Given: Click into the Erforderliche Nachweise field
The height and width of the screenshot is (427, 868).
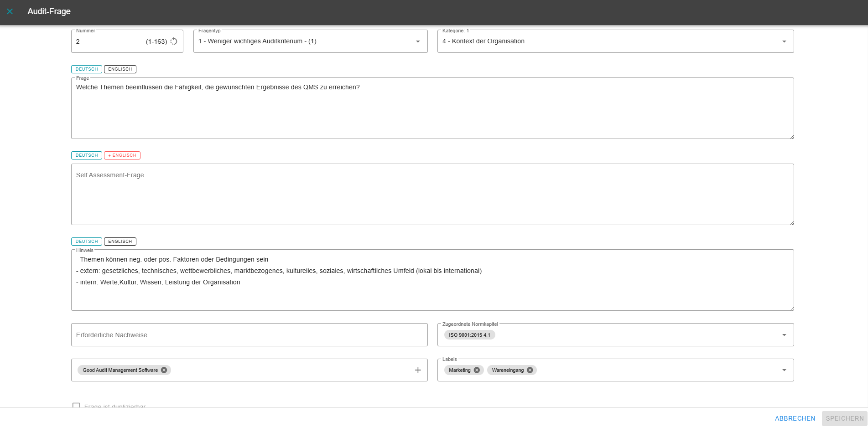Looking at the screenshot, I should [249, 335].
